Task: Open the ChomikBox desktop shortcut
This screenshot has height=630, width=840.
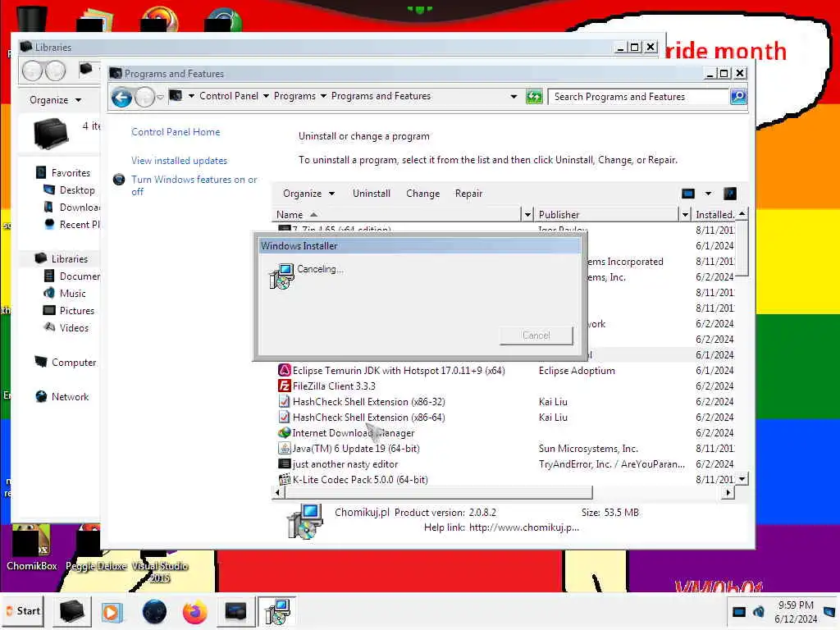Action: point(31,547)
